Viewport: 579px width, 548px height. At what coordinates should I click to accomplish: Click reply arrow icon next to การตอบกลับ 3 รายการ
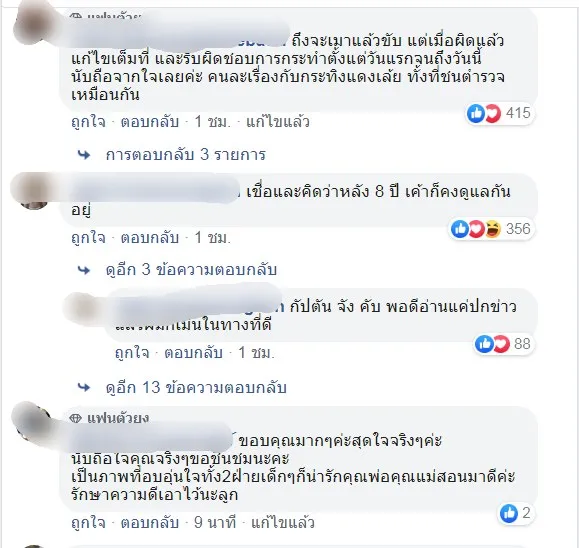pos(84,155)
